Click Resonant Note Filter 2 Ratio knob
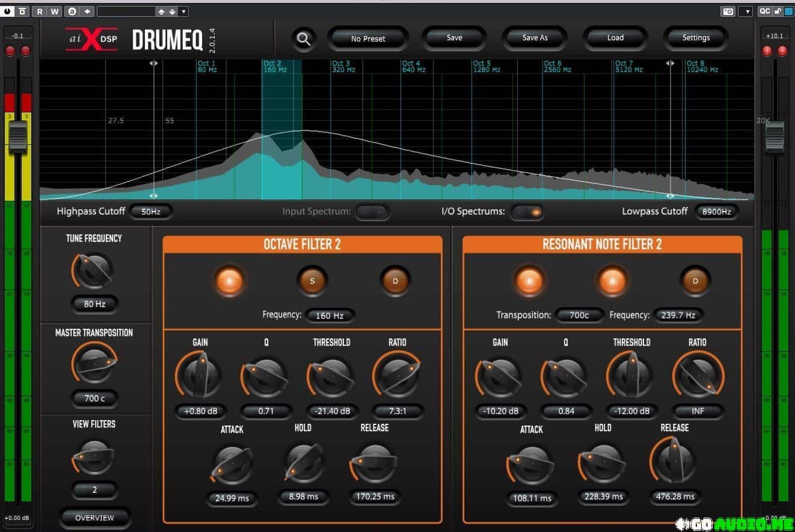The height and width of the screenshot is (532, 795). [698, 376]
